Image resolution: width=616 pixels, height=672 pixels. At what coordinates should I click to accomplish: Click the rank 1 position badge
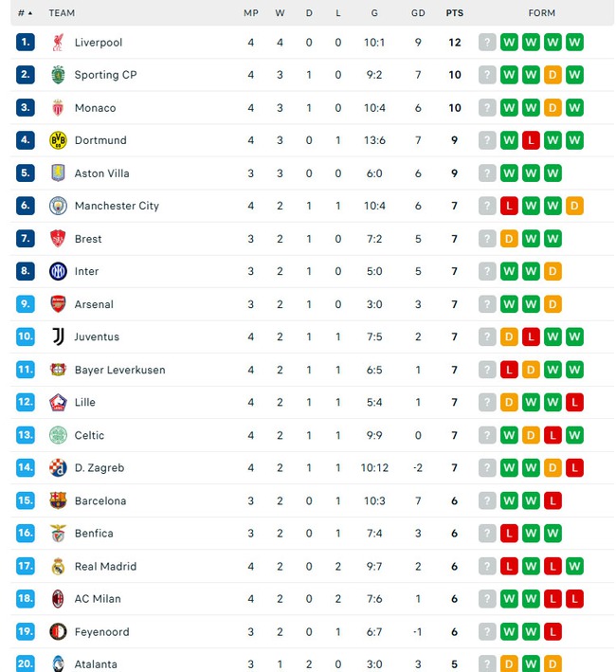26,43
